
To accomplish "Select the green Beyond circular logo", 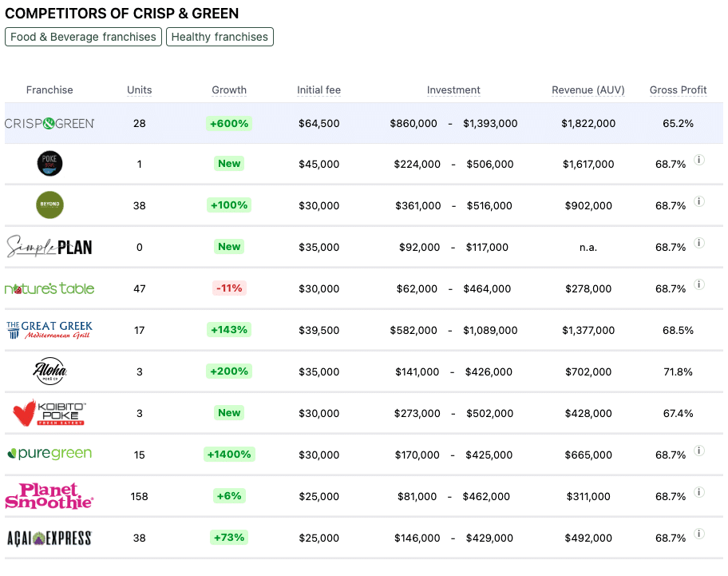I will coord(49,205).
